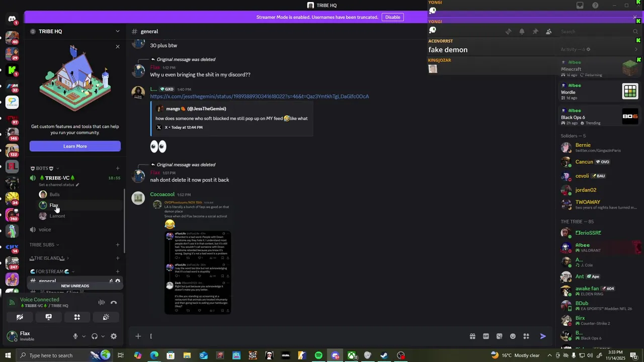Open Steam from taskbar
The height and width of the screenshot is (362, 644).
pyautogui.click(x=384, y=355)
